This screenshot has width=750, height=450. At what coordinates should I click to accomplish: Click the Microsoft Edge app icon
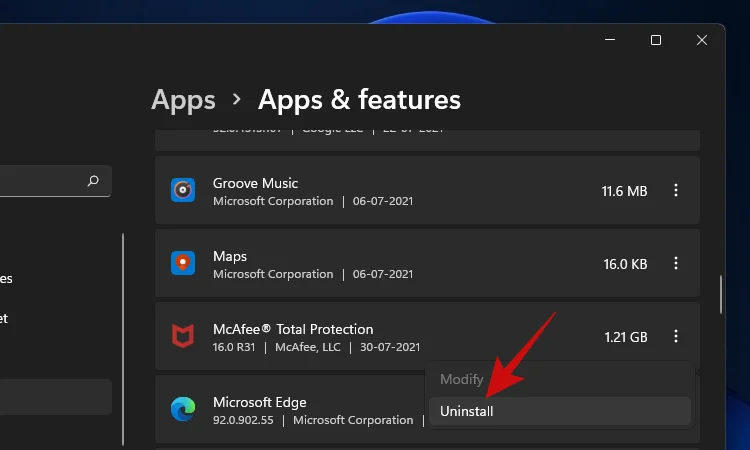tap(183, 409)
